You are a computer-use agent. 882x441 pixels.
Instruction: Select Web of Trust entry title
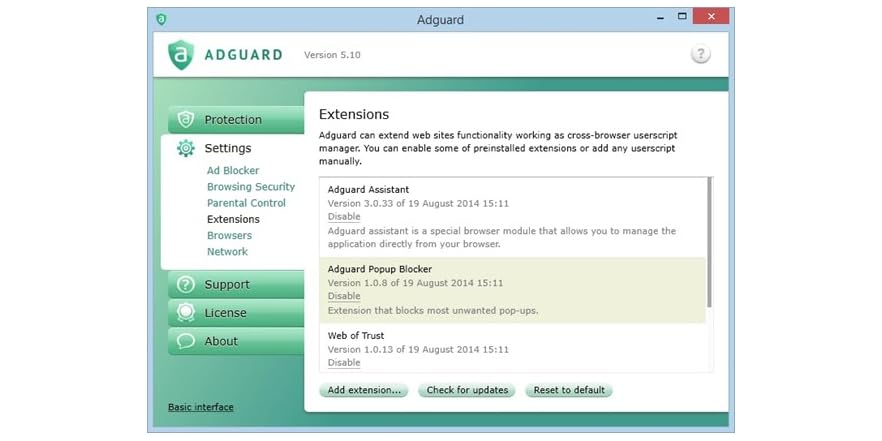[356, 335]
